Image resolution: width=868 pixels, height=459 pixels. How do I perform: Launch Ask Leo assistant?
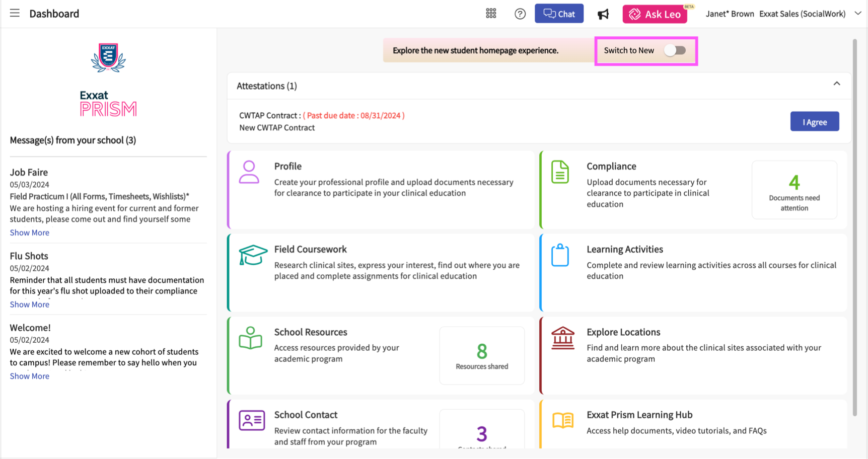tap(655, 14)
